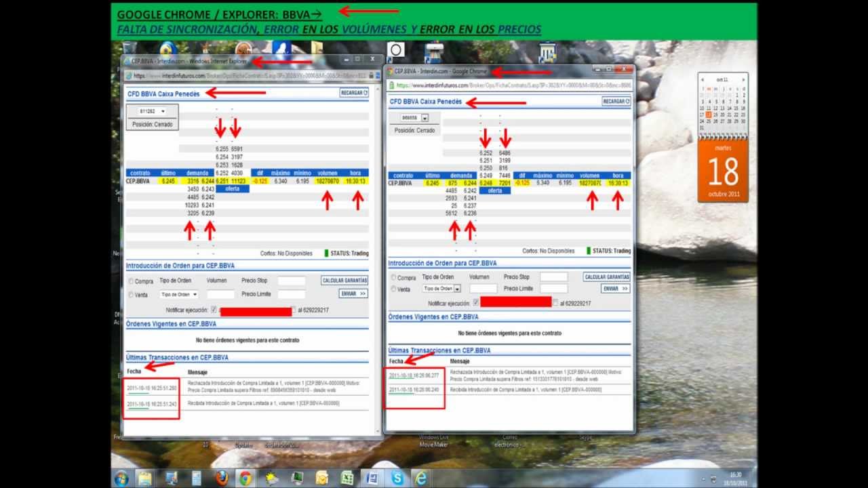Click the IE logo in the Explorer title bar
The image size is (868, 488).
127,61
